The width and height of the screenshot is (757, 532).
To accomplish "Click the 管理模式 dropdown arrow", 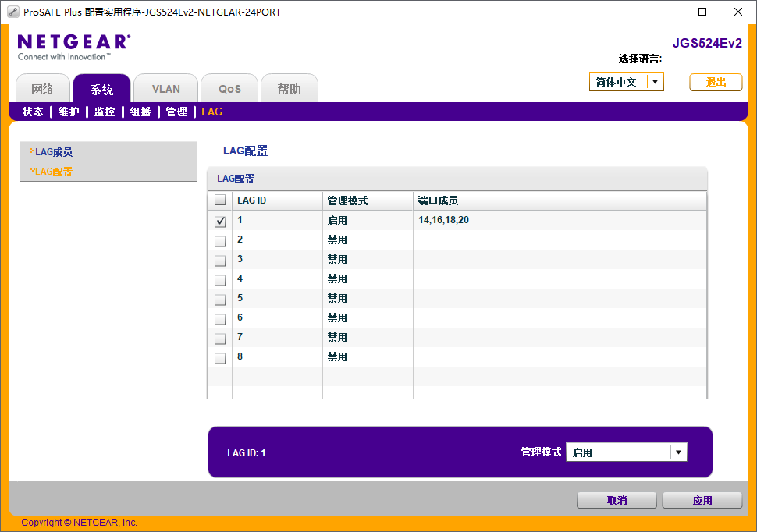I will click(678, 452).
